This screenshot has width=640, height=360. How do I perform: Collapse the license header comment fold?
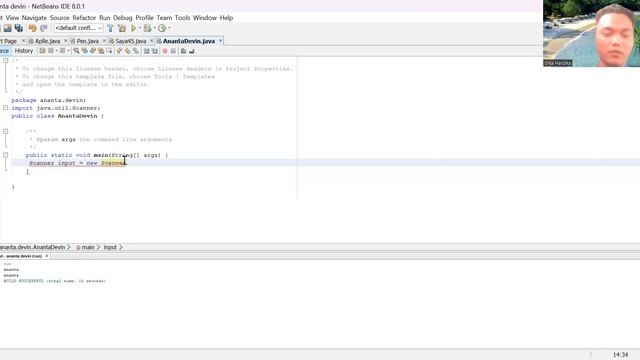tap(6, 60)
